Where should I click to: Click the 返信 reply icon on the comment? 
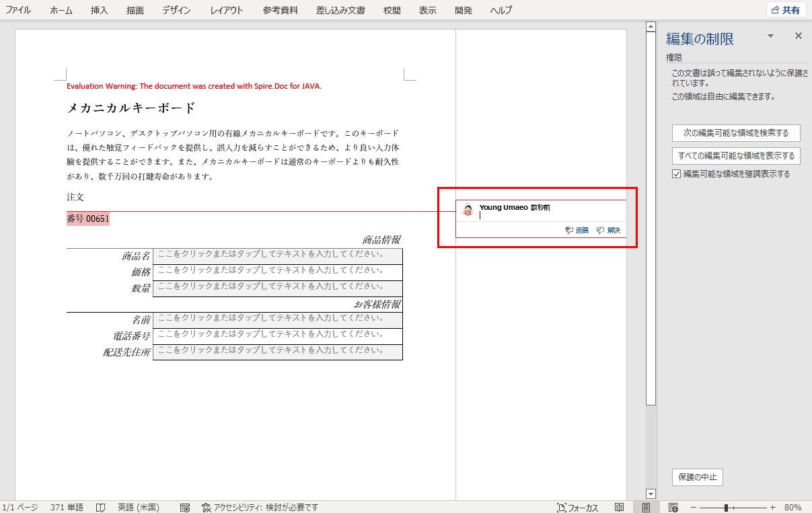point(576,230)
